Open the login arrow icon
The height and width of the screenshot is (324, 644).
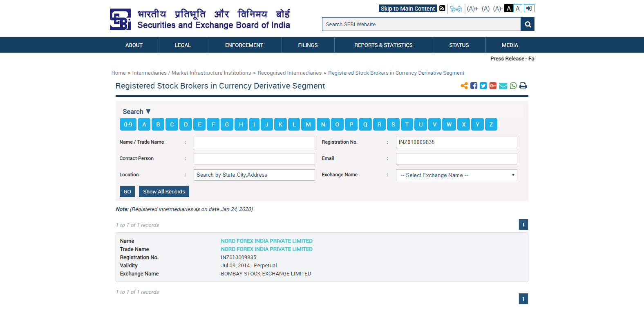(529, 8)
